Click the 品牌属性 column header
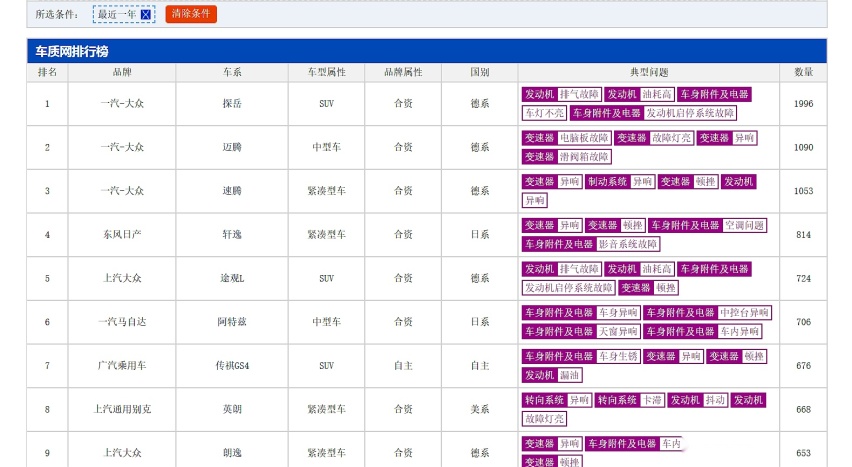Viewport: 852px width, 467px height. (x=403, y=72)
